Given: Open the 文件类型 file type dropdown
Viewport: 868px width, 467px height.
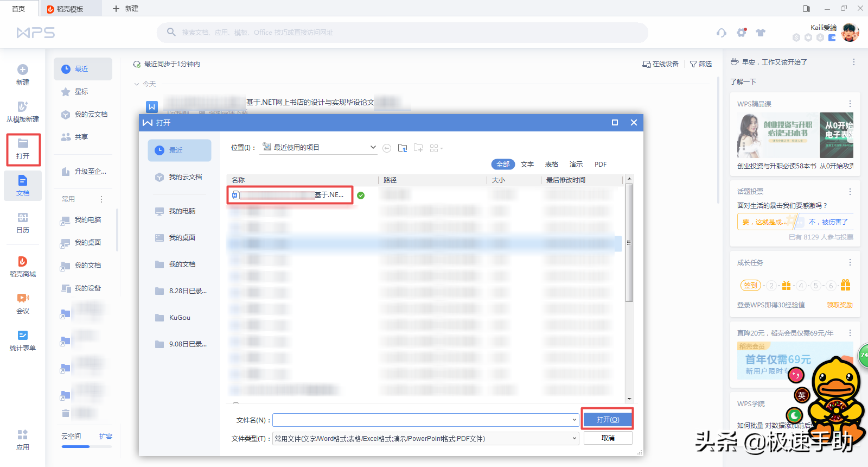Looking at the screenshot, I should pos(426,439).
